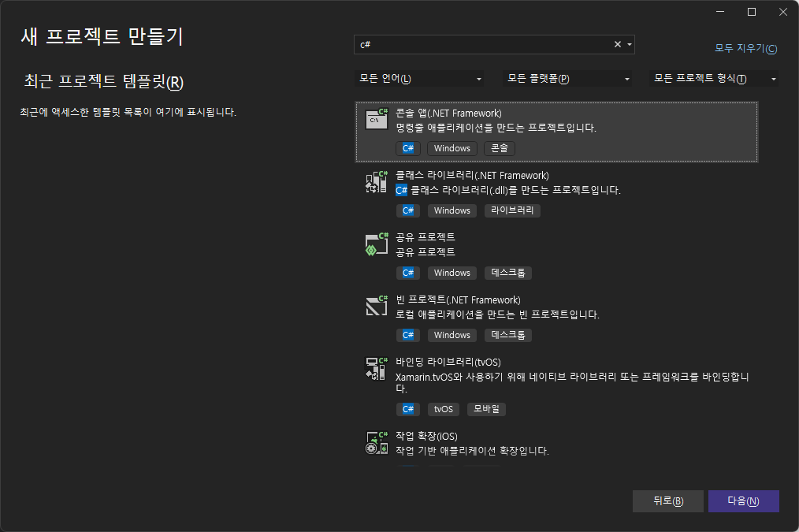Select 클래스 라이브러리(.NET Framework) template title
The image size is (799, 532).
(x=472, y=175)
